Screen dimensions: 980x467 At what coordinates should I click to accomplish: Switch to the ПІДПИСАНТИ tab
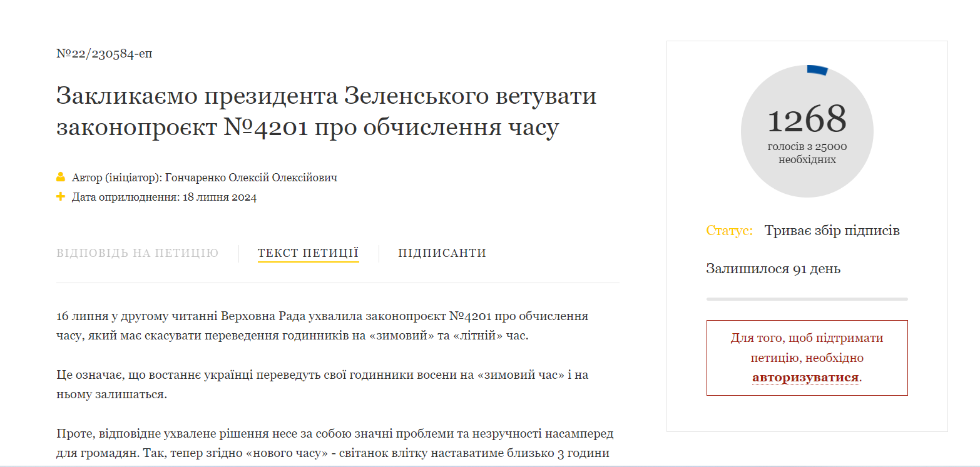click(x=442, y=253)
